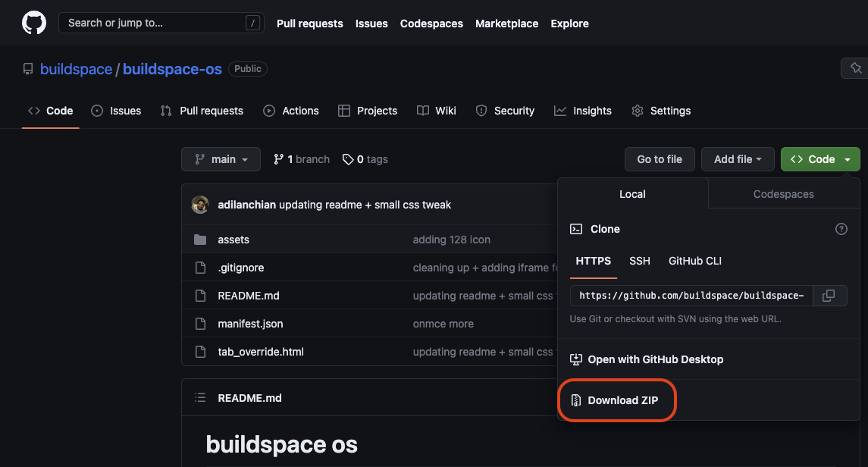Viewport: 868px width, 467px height.
Task: Click the file icon next to manifest.json
Action: pyautogui.click(x=200, y=324)
